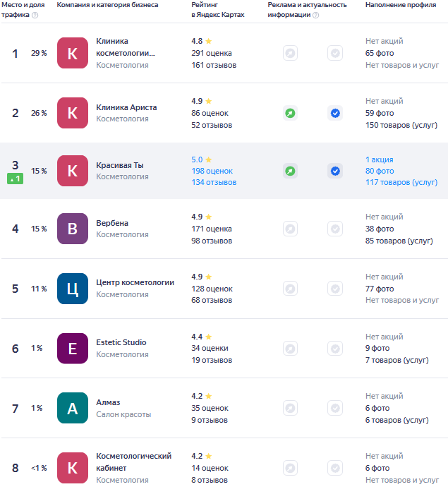Click 35 оценок rating count
448x494 pixels.
[210, 408]
